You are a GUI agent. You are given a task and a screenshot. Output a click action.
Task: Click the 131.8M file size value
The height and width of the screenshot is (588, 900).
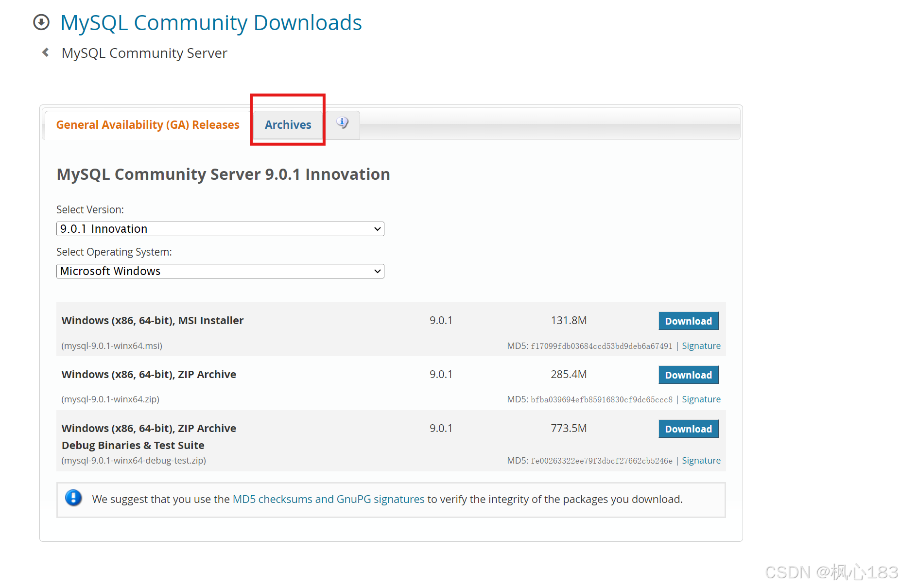coord(569,321)
